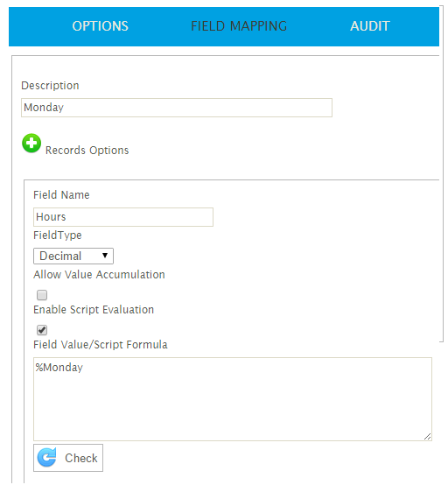
Task: Open the FieldType Decimal dropdown
Action: tap(73, 256)
